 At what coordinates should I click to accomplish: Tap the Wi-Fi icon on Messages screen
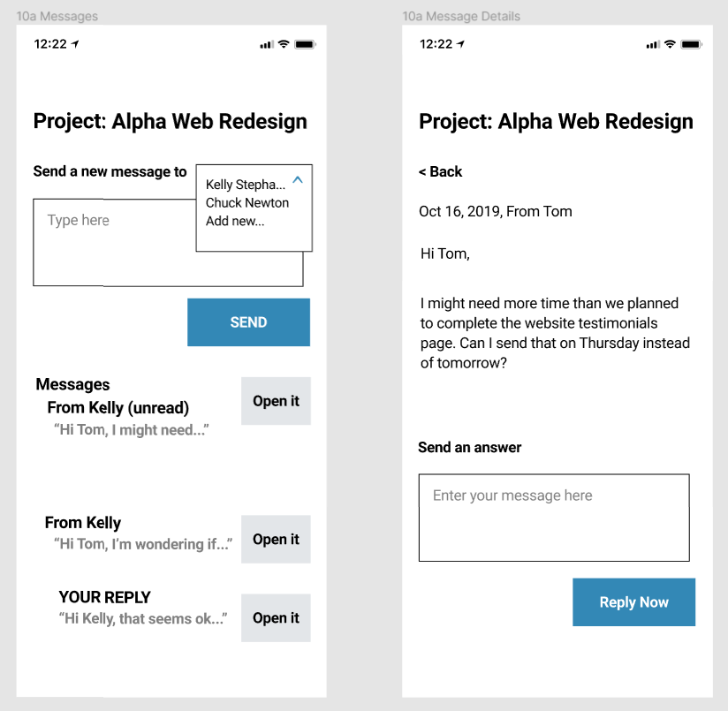(284, 44)
